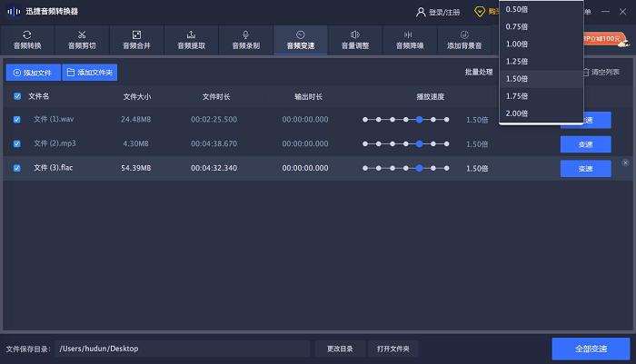Click 变速 button for 文件 (2).mp3

tap(586, 144)
